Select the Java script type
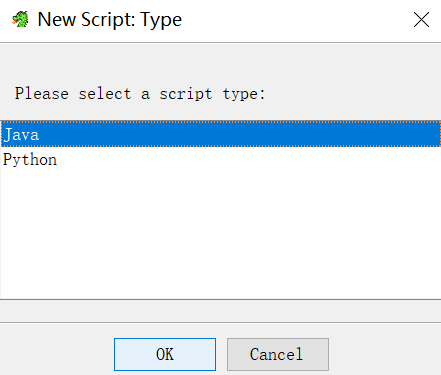Image resolution: width=441 pixels, height=375 pixels. [220, 134]
